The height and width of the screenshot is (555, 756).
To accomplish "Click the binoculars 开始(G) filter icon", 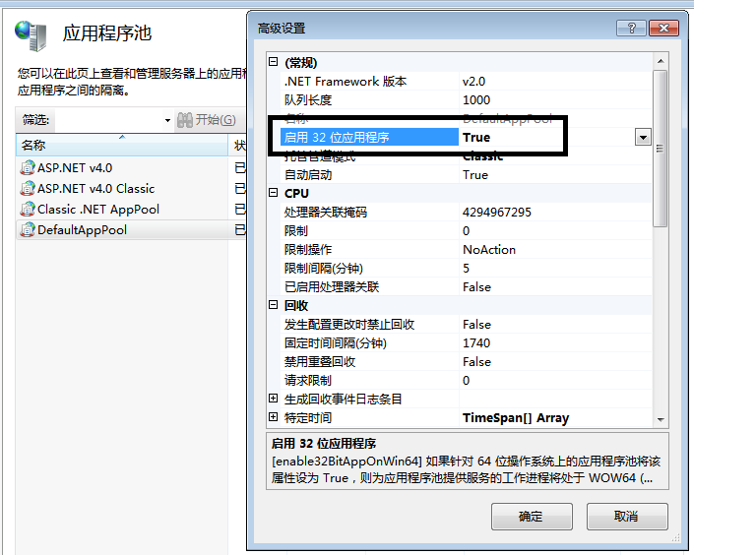I will [185, 120].
